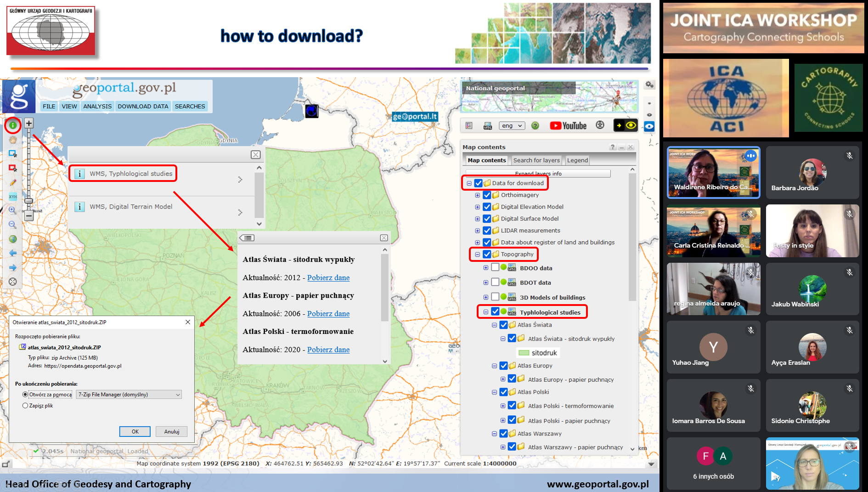Expand the Digital Elevation Model node
Viewport: 868px width, 492px height.
(478, 207)
